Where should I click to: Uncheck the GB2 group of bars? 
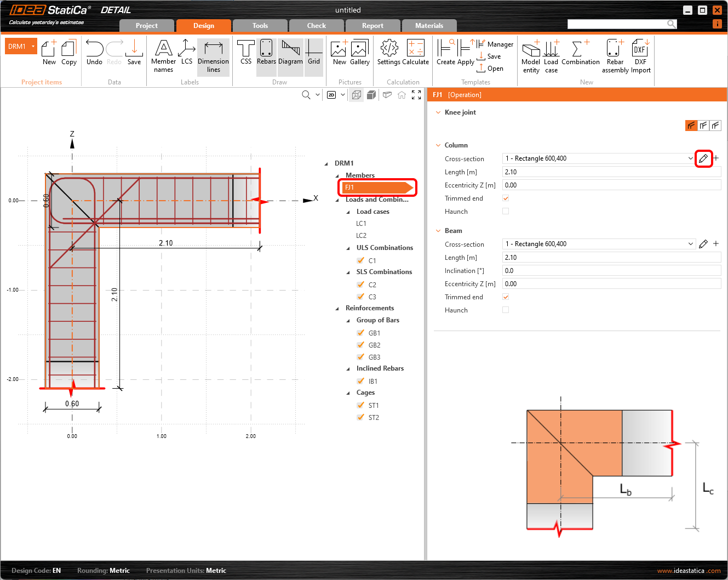coord(360,345)
